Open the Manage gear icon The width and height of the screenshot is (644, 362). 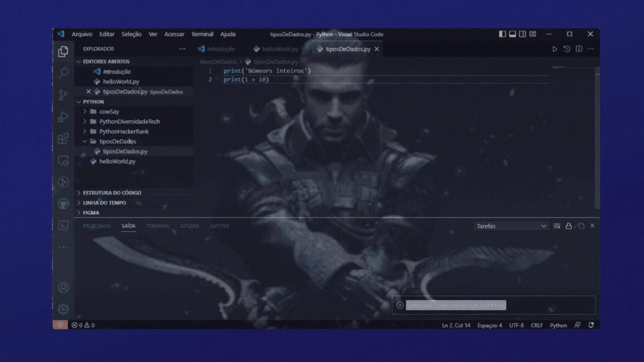point(63,309)
